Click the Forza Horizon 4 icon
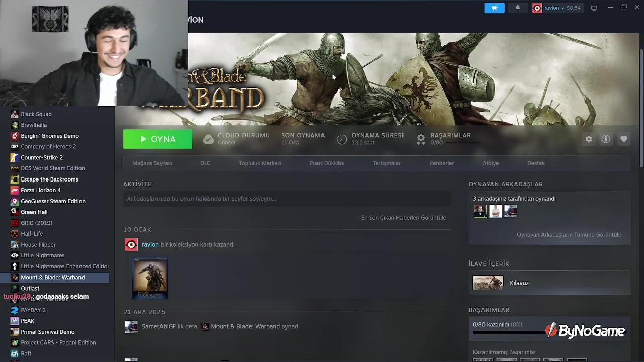This screenshot has width=644, height=362. [15, 190]
